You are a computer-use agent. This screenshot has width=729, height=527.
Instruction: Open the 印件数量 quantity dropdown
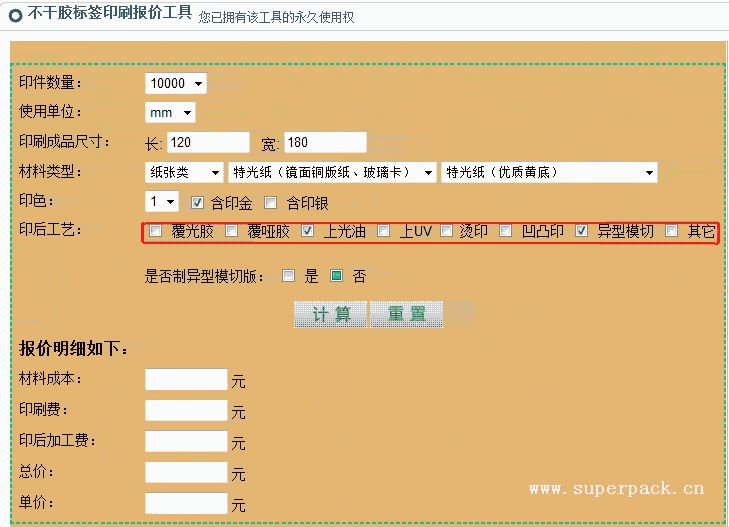[176, 84]
